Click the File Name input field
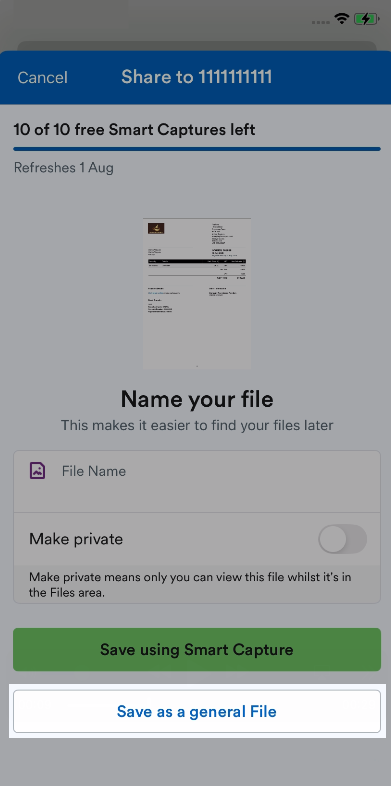This screenshot has width=391, height=786. coord(197,481)
